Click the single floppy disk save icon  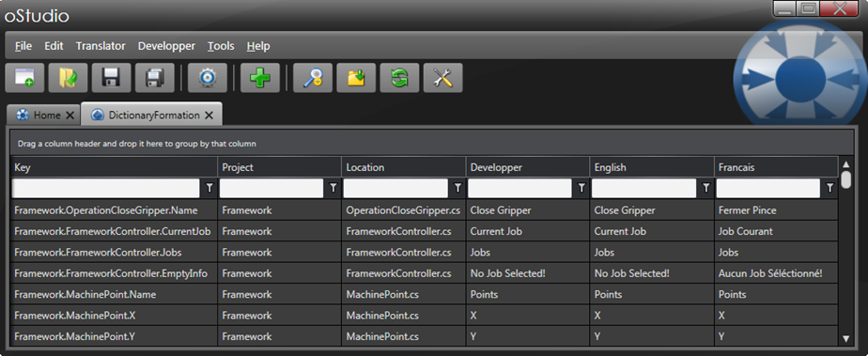tap(111, 78)
